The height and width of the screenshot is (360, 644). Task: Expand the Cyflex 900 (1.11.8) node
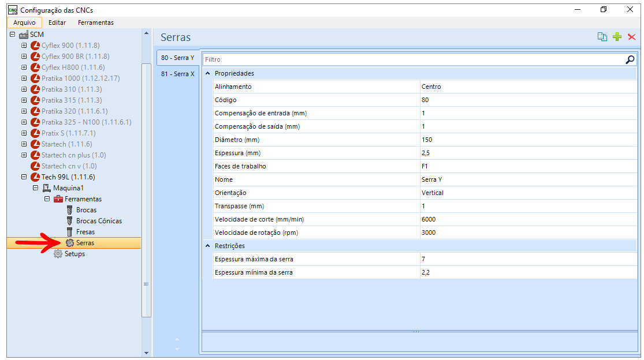tap(24, 46)
